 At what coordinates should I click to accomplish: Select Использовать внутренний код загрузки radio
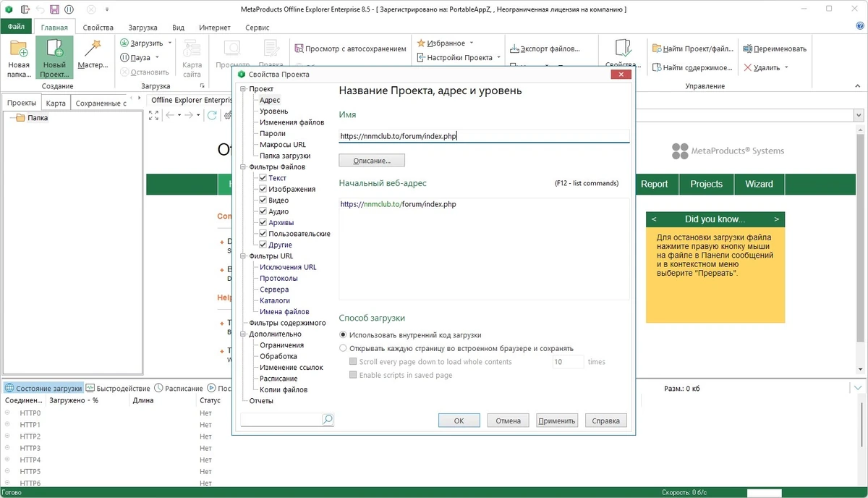click(x=343, y=335)
